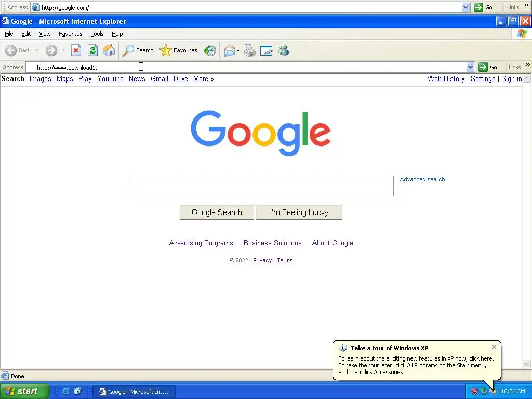
Task: Open the YouTube link
Action: point(110,79)
